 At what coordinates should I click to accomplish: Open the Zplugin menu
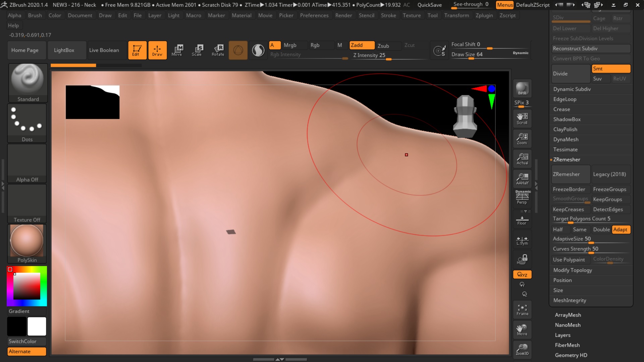484,15
